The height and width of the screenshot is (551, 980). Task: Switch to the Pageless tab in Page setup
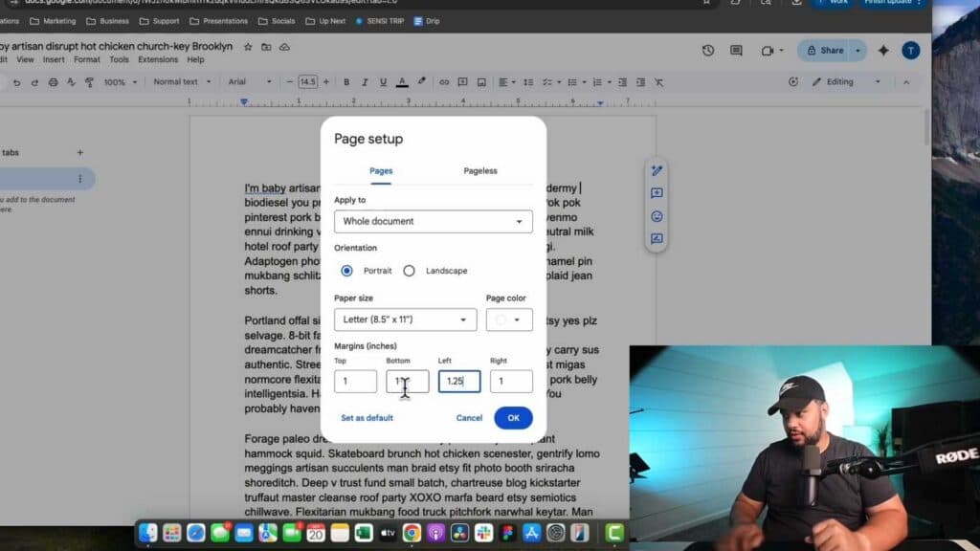[480, 171]
